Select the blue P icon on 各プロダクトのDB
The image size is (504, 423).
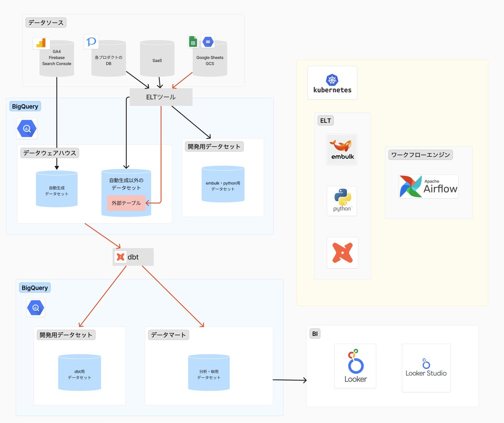pos(91,42)
